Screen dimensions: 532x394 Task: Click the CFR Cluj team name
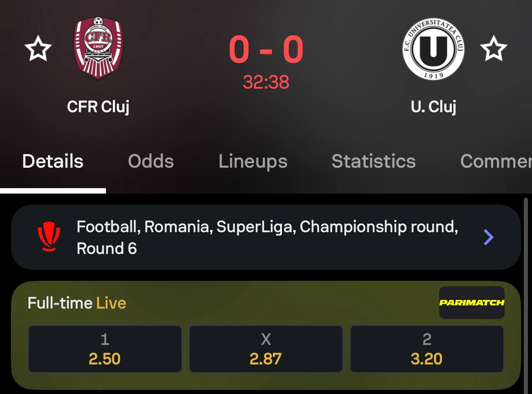pyautogui.click(x=98, y=107)
